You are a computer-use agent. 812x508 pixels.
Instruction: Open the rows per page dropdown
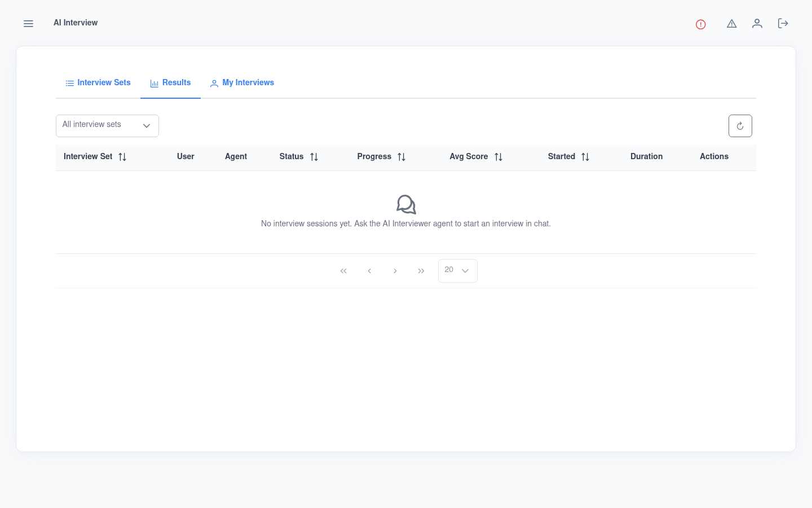point(458,271)
